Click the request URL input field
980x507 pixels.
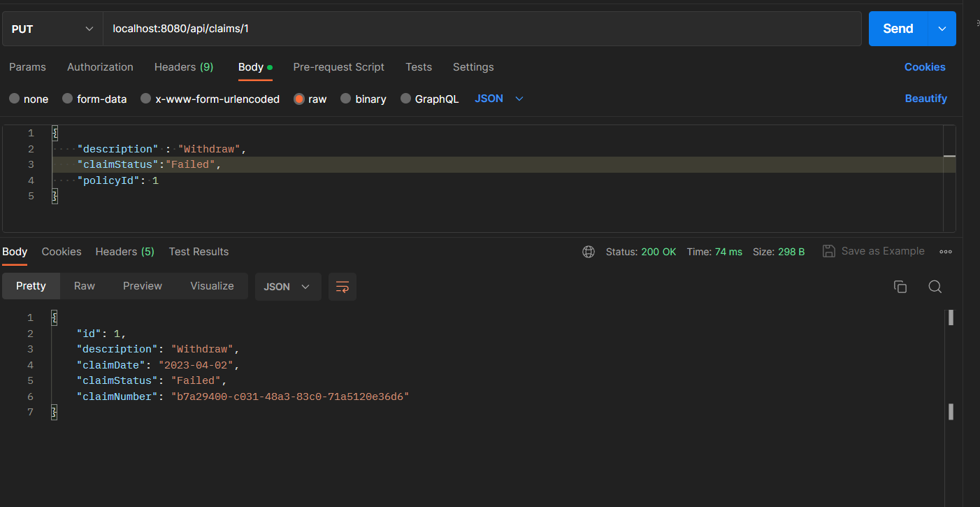(482, 29)
